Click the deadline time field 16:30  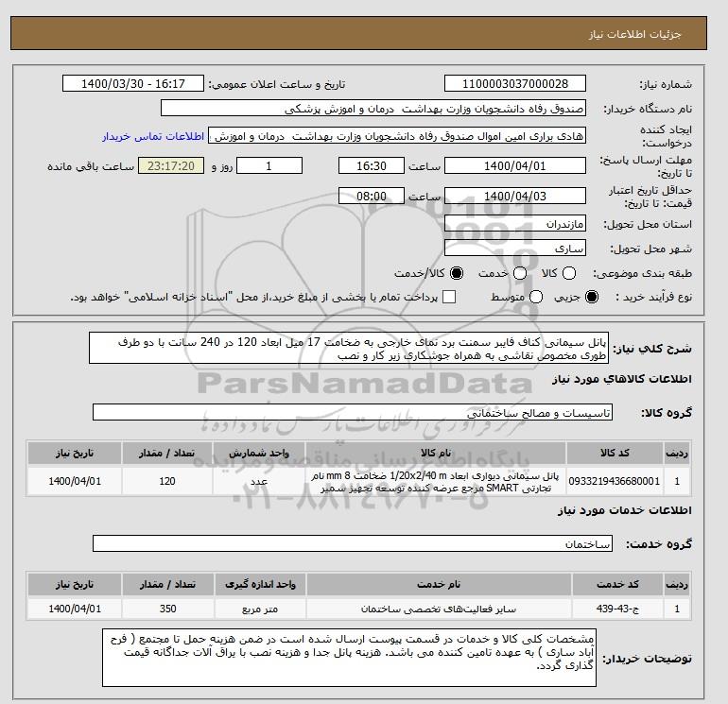372,165
